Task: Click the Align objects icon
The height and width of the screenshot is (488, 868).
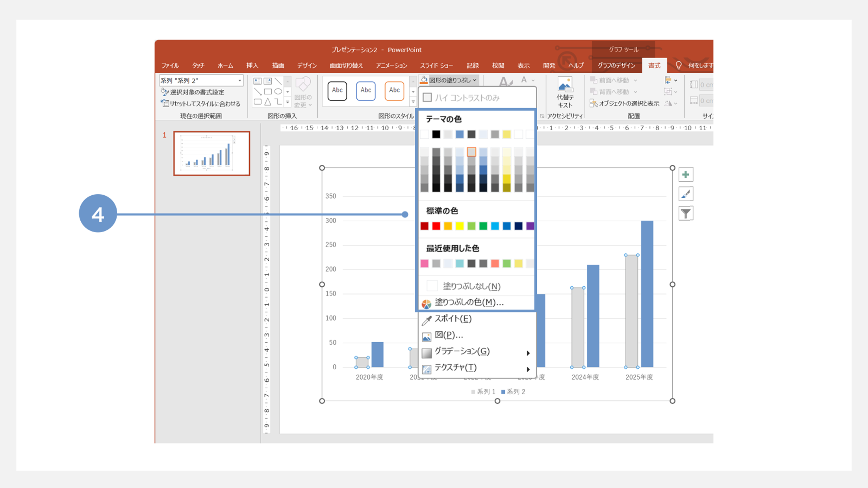Action: [x=668, y=80]
